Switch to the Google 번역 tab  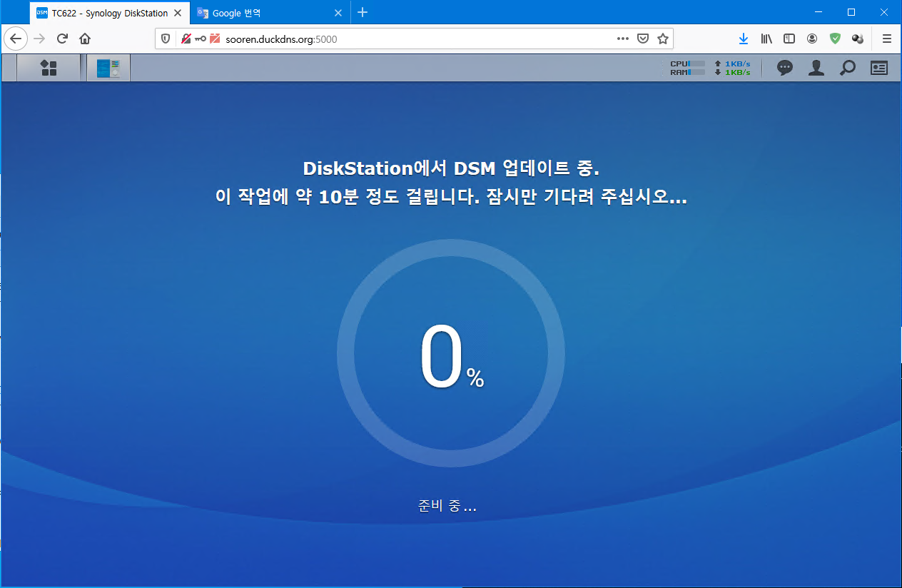(x=269, y=13)
